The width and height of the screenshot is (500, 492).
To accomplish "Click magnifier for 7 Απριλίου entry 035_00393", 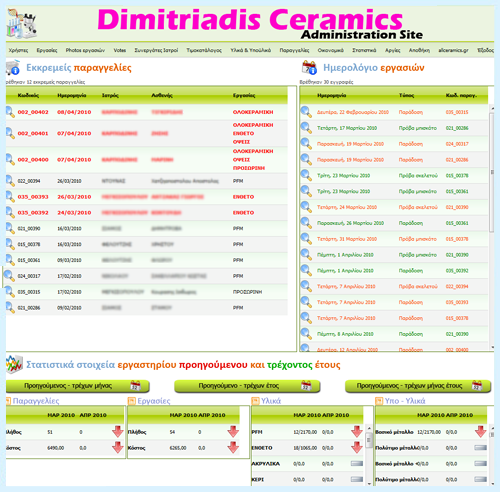I will pos(306,302).
